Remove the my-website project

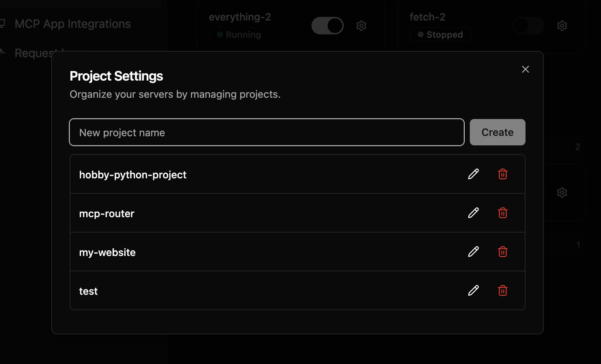(502, 252)
